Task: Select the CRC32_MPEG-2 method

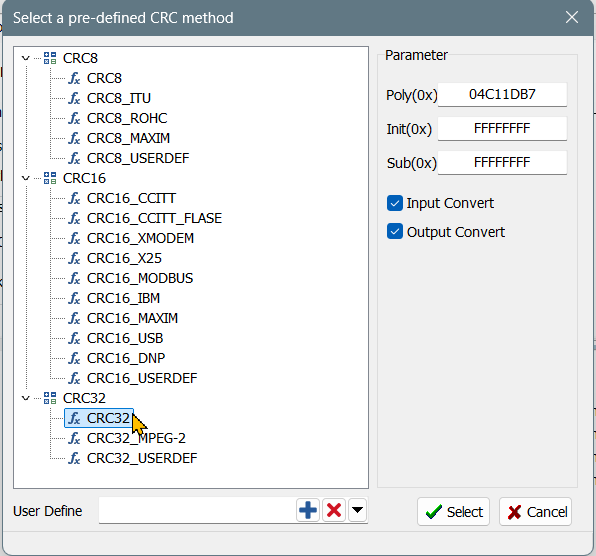Action: (136, 438)
